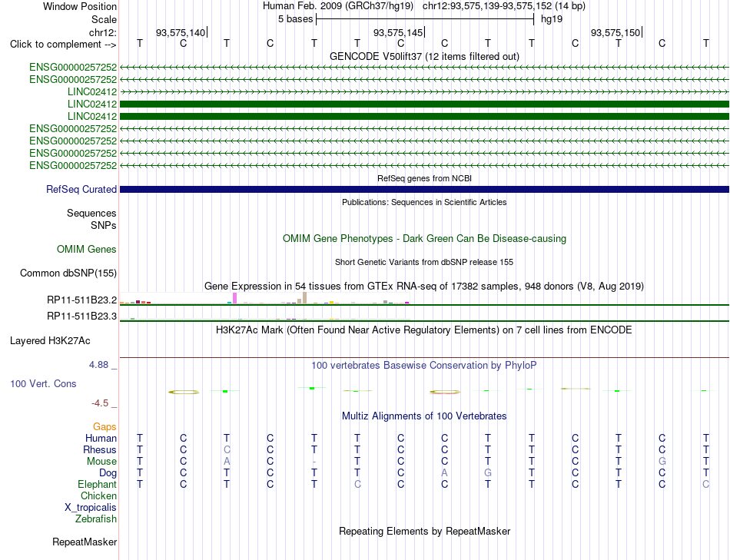Open 'Short Genetic Variants from dbSNP release 155' title

pos(424,262)
